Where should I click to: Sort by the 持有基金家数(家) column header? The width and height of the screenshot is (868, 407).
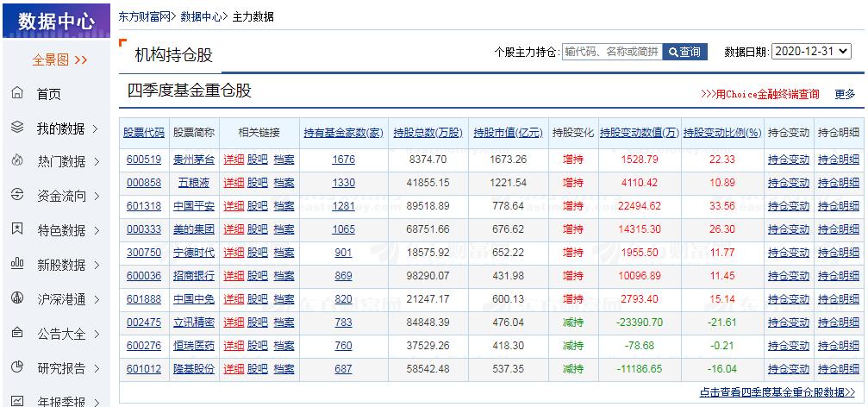click(x=343, y=133)
